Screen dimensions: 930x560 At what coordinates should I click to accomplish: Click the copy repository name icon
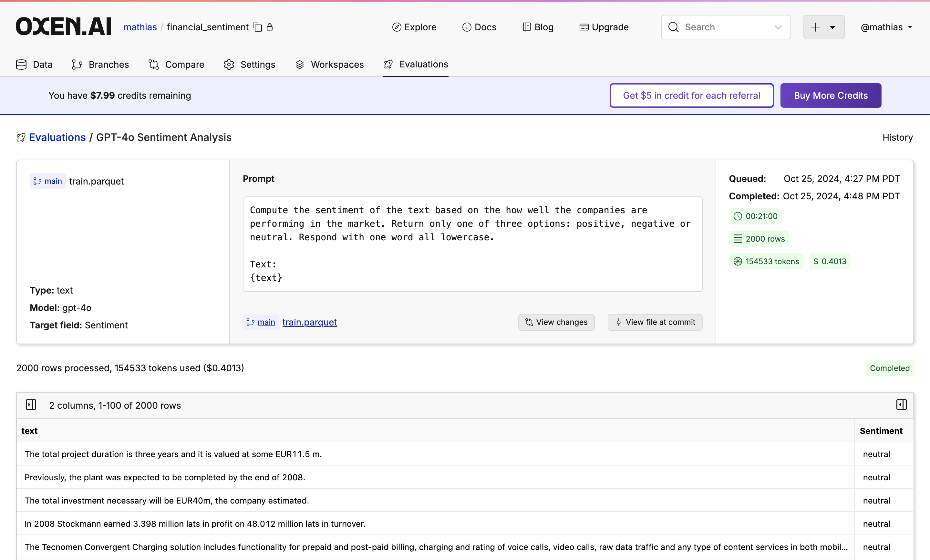(257, 27)
